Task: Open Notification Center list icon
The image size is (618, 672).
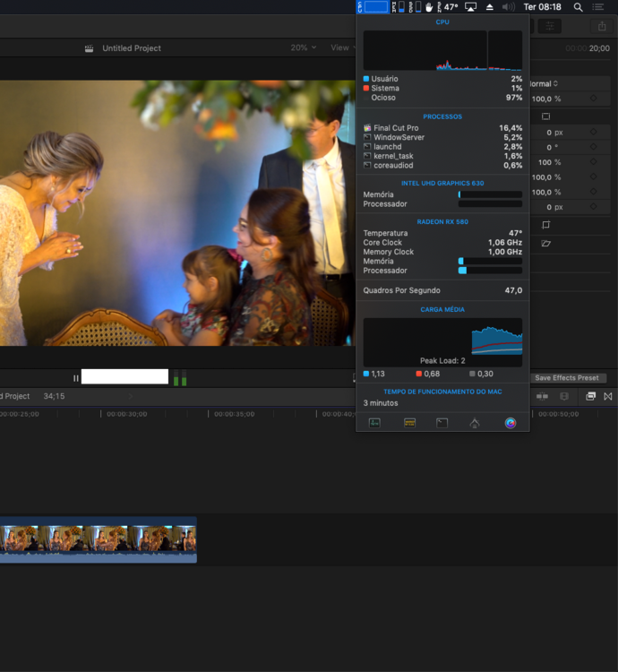Action: [x=598, y=7]
